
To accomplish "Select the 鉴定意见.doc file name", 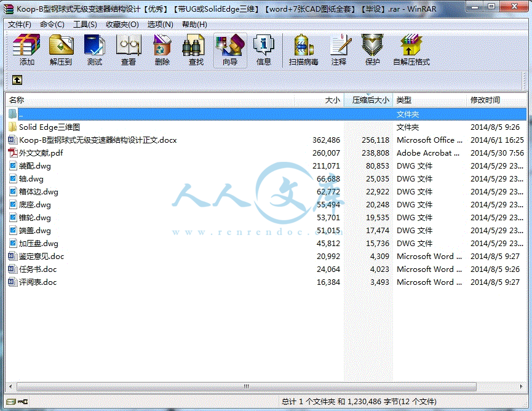I will [x=41, y=256].
